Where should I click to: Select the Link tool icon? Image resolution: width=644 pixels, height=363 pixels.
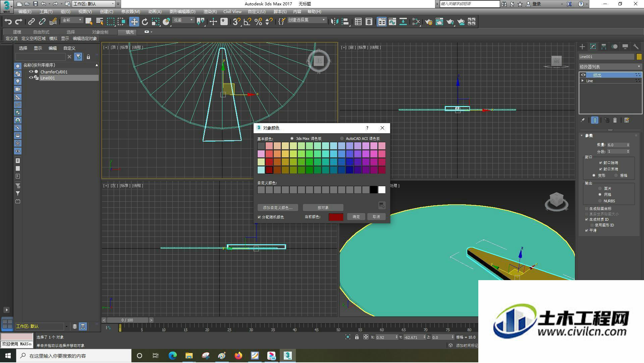(32, 22)
